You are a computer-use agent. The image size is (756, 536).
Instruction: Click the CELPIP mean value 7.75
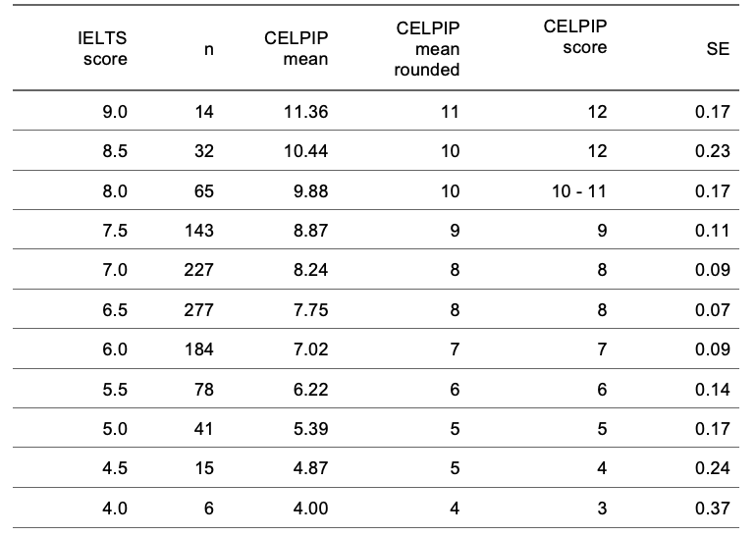310,309
